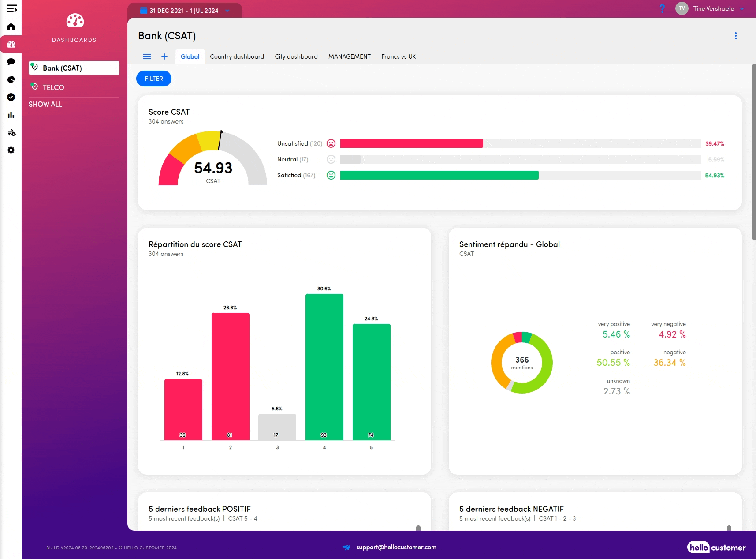Image resolution: width=756 pixels, height=559 pixels.
Task: Click the blue help question mark
Action: (x=662, y=8)
